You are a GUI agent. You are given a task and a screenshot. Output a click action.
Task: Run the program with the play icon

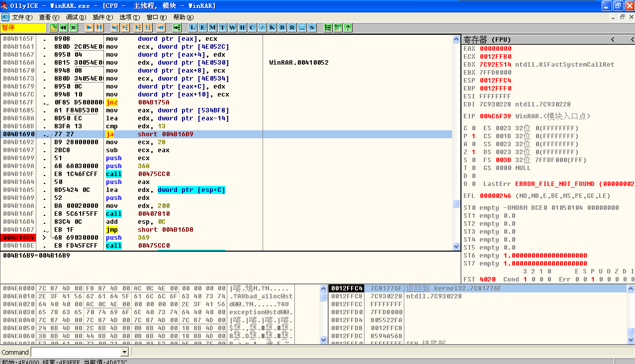click(x=90, y=28)
